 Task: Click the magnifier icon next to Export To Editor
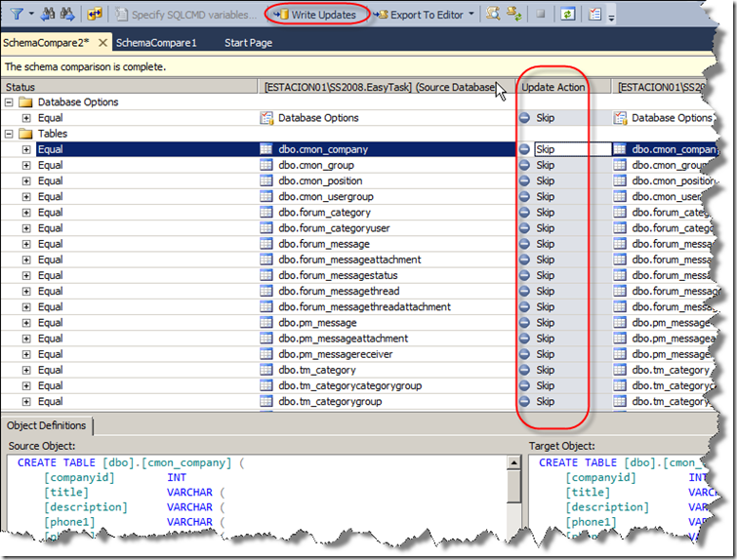[493, 14]
